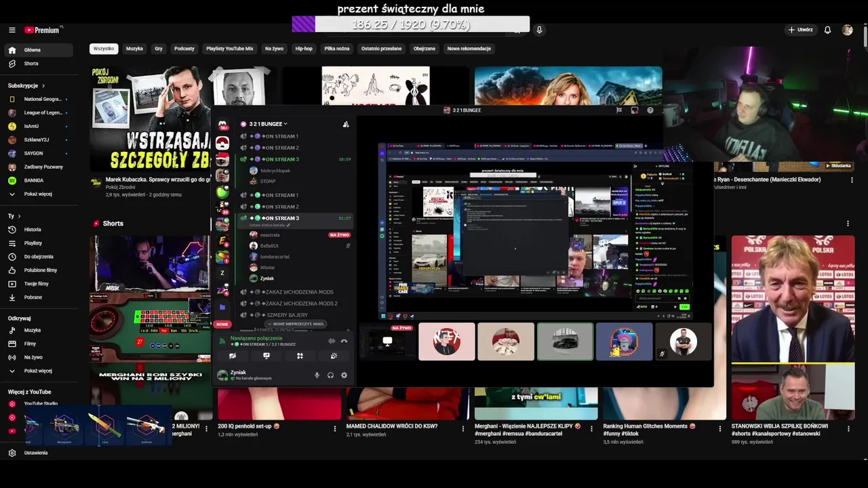Viewport: 868px width, 488px height.
Task: Open the IsAmU channel subscription
Action: (40, 126)
